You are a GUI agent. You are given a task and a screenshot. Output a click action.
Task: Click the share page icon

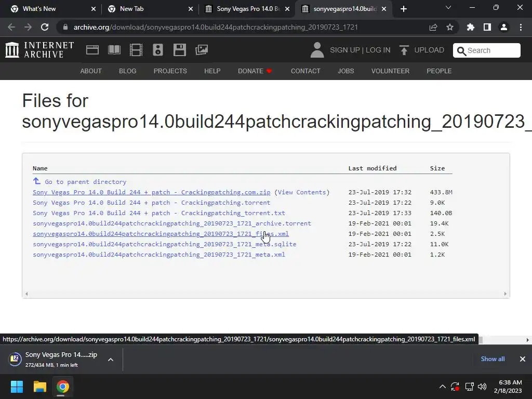pos(433,27)
